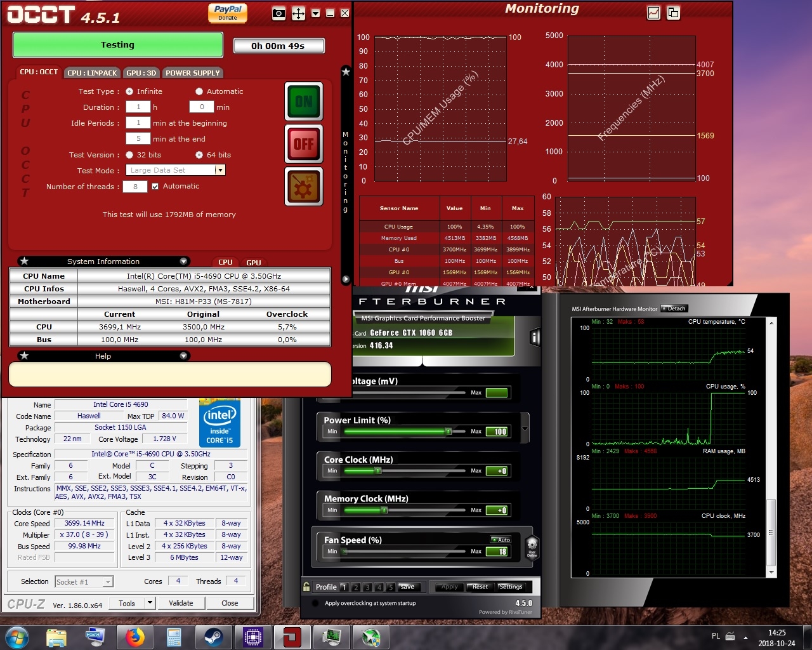Image resolution: width=812 pixels, height=650 pixels.
Task: Select the Infinite test type radio button
Action: (129, 91)
